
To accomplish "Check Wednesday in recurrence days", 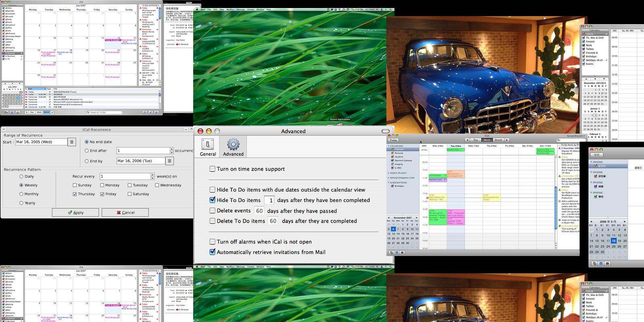I will [157, 185].
